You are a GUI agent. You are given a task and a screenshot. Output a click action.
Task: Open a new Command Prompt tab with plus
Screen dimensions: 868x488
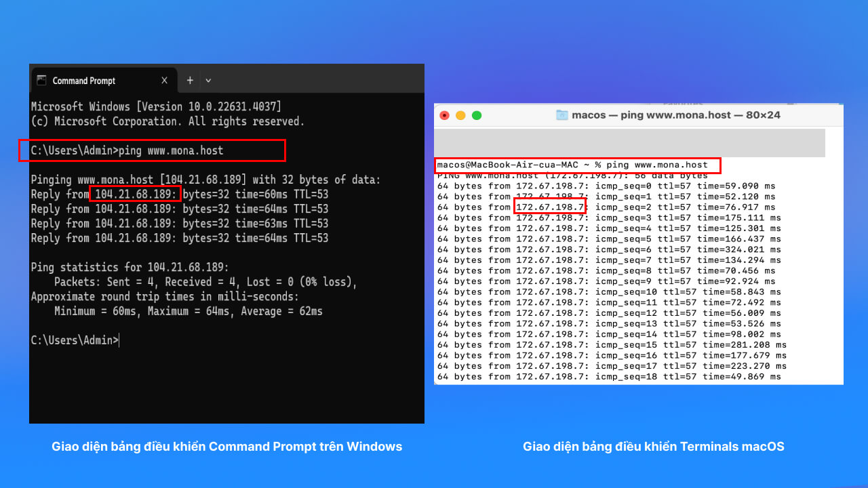190,80
